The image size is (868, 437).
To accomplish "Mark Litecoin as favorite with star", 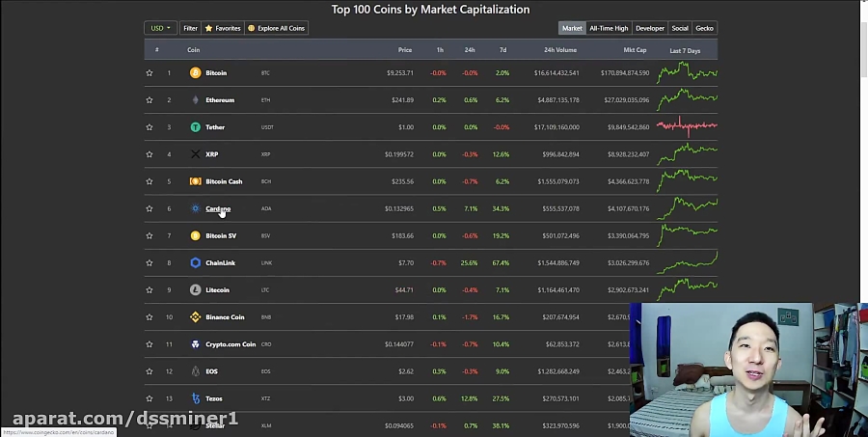I will click(149, 289).
